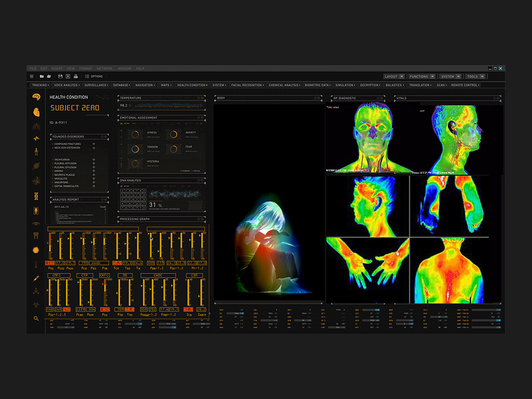Click the Options button in the toolbar
This screenshot has height=399, width=532.
94,77
